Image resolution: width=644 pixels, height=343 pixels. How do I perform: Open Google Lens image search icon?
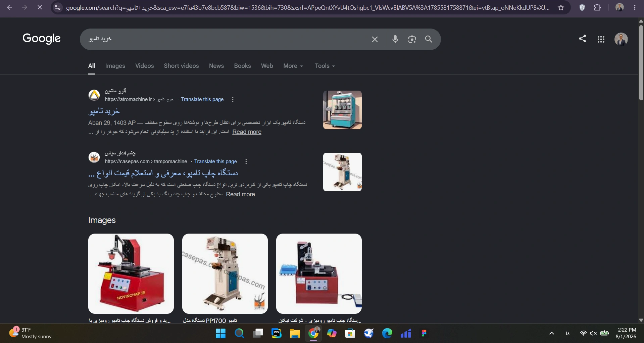coord(412,39)
